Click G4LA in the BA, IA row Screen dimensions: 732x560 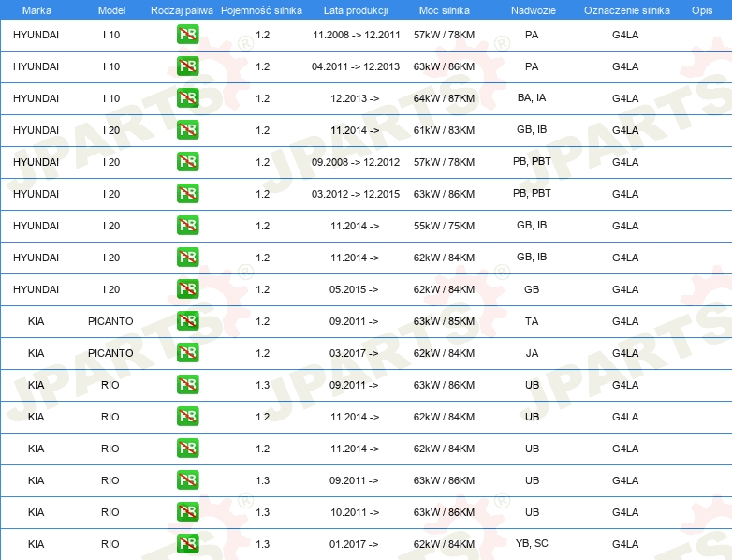625,98
